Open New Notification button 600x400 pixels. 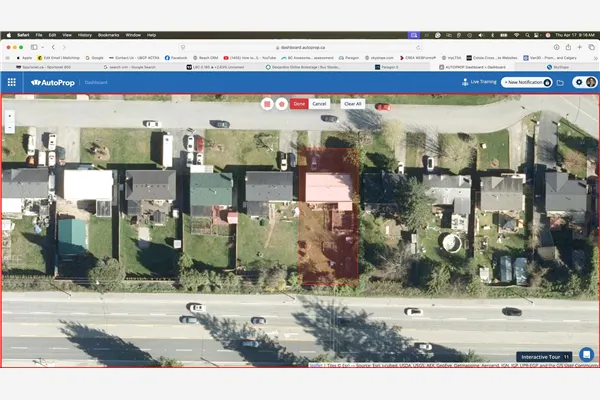pyautogui.click(x=526, y=82)
